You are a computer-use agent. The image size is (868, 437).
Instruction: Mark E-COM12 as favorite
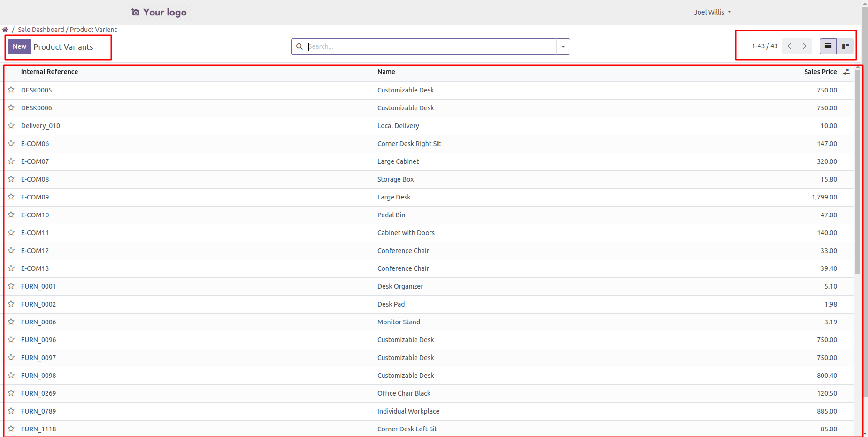[x=11, y=250]
